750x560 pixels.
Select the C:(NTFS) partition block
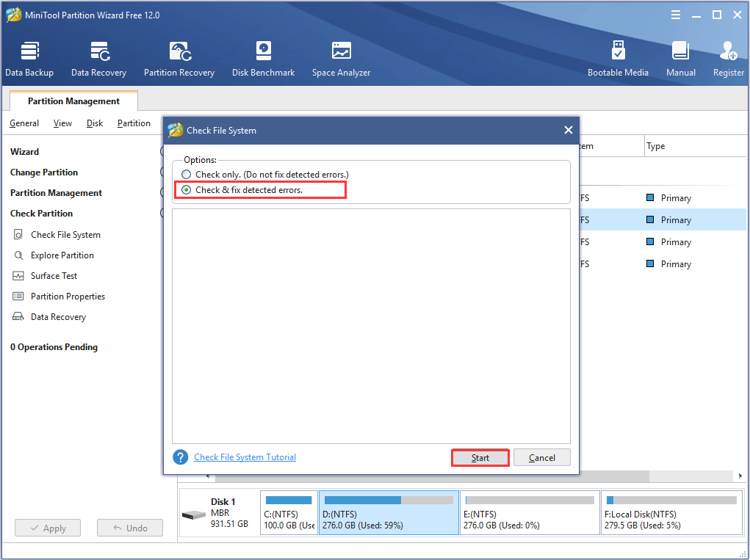[289, 513]
